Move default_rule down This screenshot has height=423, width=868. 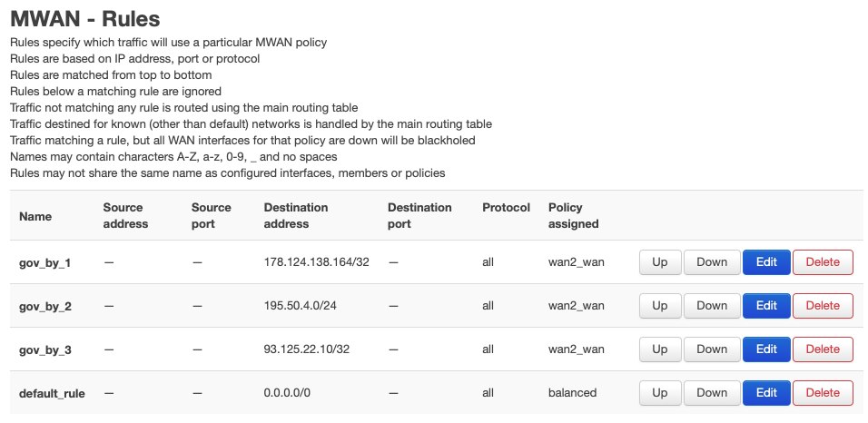pos(712,393)
